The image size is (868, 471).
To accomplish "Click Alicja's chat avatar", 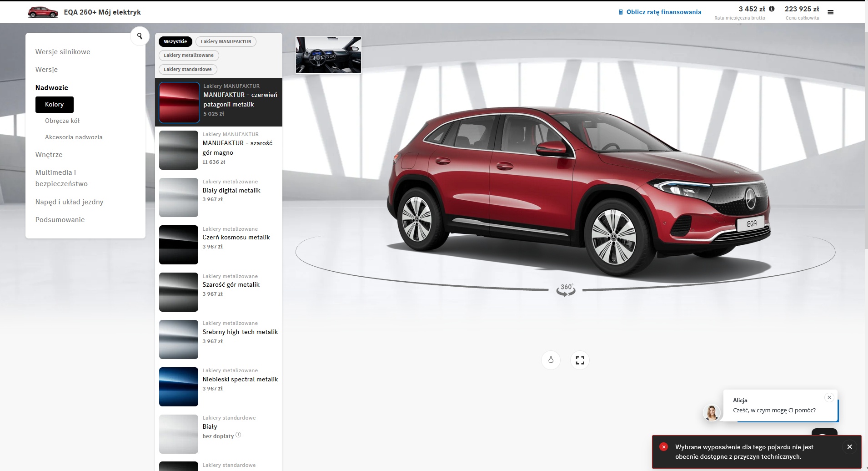I will pos(712,413).
